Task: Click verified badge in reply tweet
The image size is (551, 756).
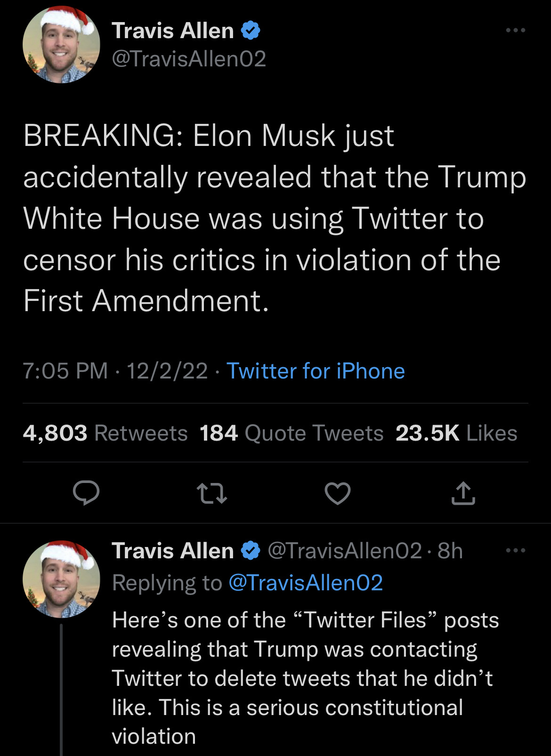Action: pos(251,550)
